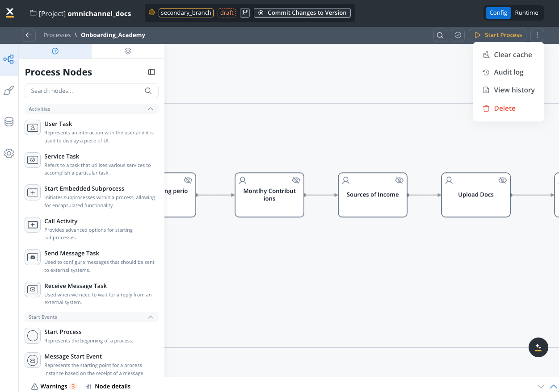Toggle visibility on Upload Docs node
The height and width of the screenshot is (392, 559).
coord(502,180)
